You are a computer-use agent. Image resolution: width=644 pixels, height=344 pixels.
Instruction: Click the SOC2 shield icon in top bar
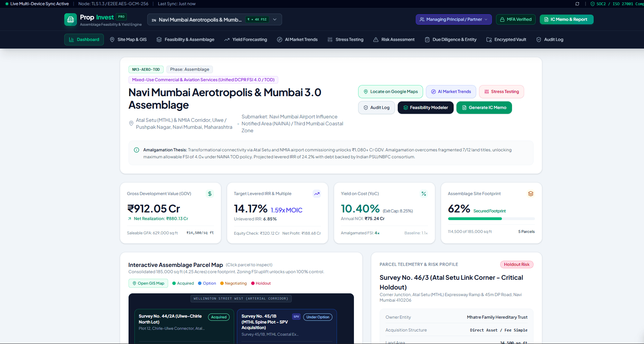(593, 4)
